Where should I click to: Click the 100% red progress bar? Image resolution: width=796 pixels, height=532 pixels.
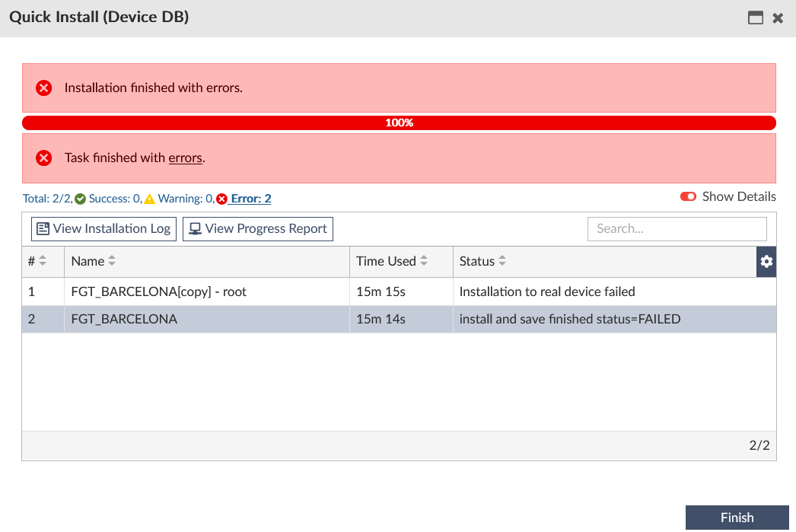pos(399,123)
